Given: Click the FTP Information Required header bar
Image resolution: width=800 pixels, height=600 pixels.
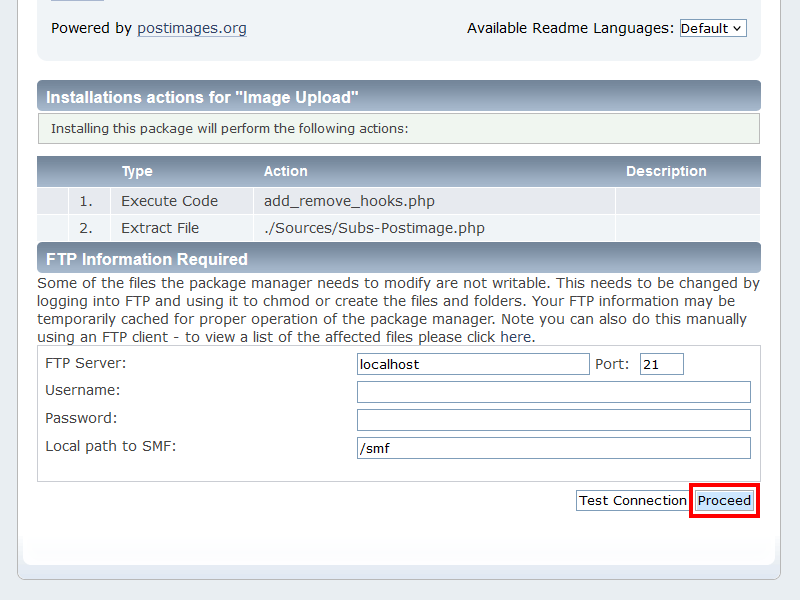Looking at the screenshot, I should (x=147, y=259).
